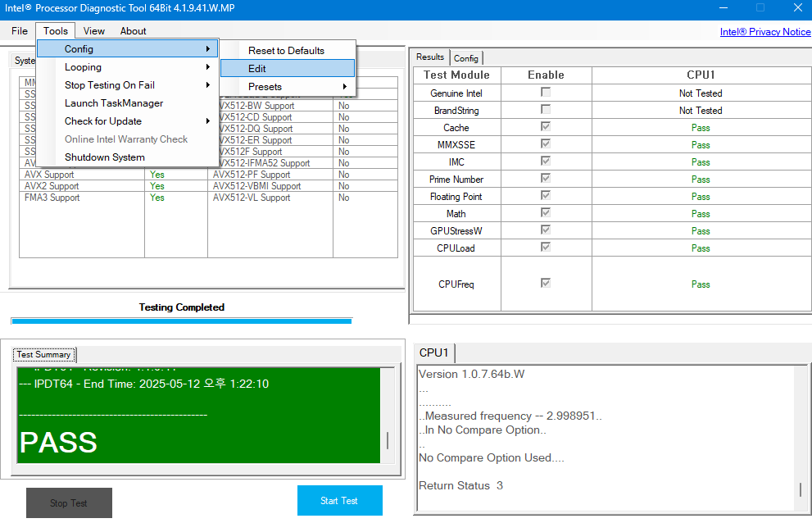Click the Return Status 3 line
812x523 pixels.
tap(460, 485)
